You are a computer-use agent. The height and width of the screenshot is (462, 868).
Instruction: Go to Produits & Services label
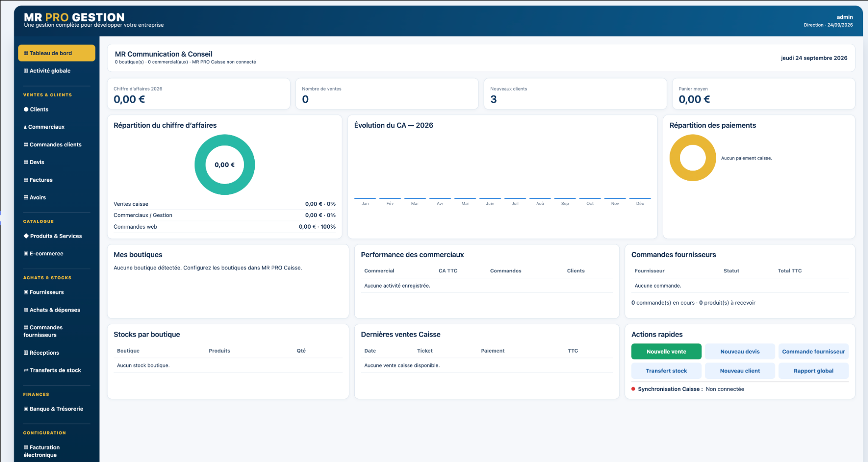click(x=56, y=236)
